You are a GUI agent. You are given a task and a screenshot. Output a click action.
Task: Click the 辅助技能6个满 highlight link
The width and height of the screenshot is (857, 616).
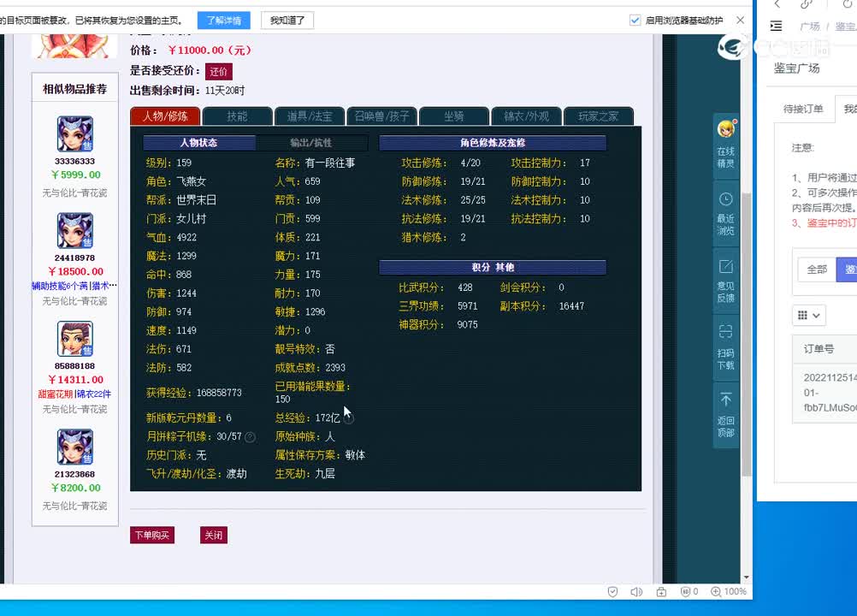tap(60, 286)
